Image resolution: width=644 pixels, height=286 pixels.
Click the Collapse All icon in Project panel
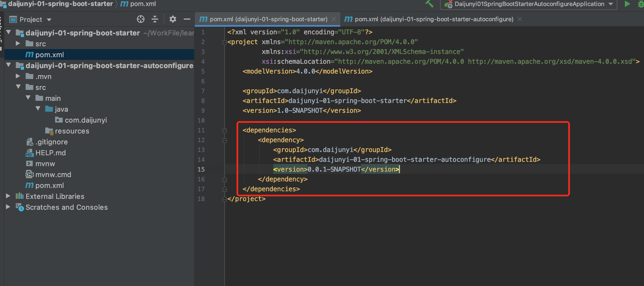point(155,19)
